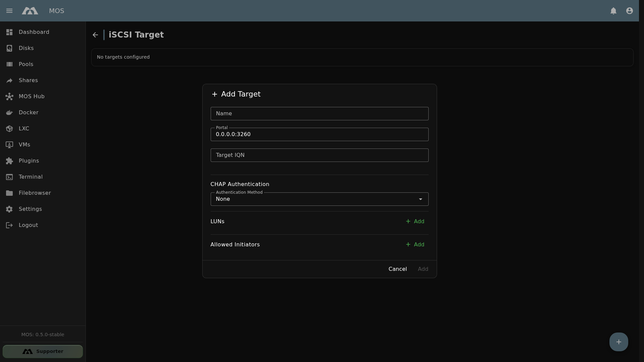Click the Logout icon
Screen dimensions: 644x362
9,225
